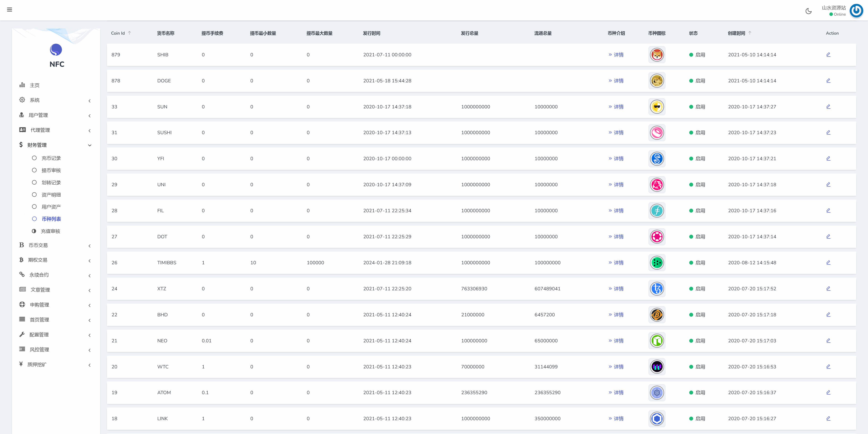Open 详情 for the NEO coin
Viewport: 868px width, 434px height.
[x=616, y=341]
